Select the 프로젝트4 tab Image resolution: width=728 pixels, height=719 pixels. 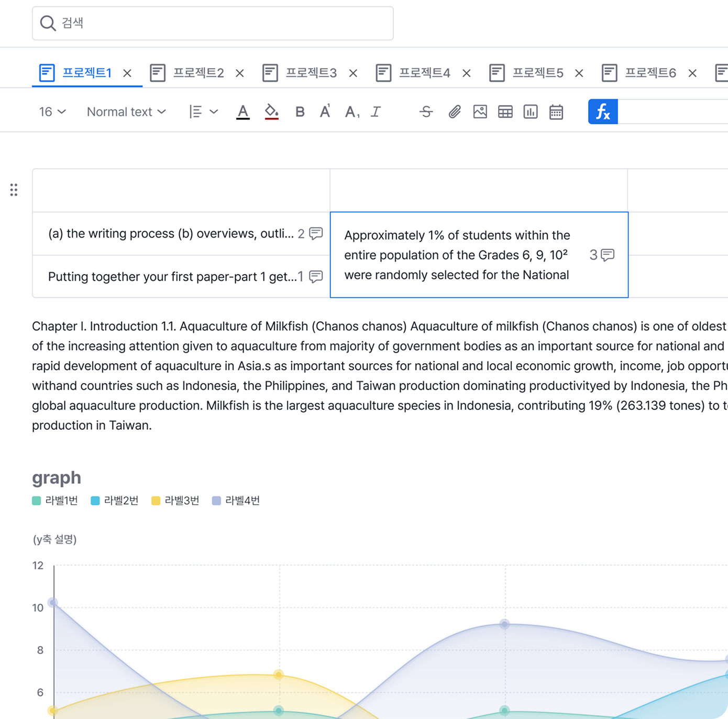click(413, 73)
